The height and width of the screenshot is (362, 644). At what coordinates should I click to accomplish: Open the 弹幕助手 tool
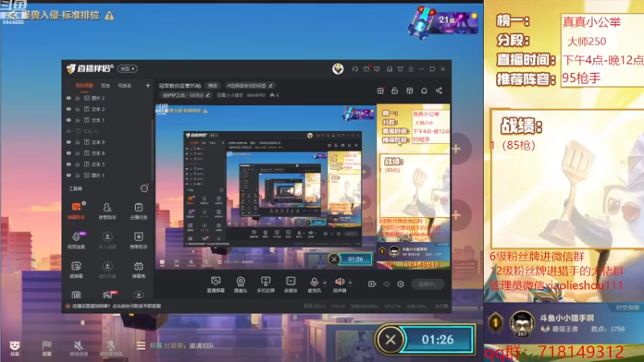[x=76, y=211]
